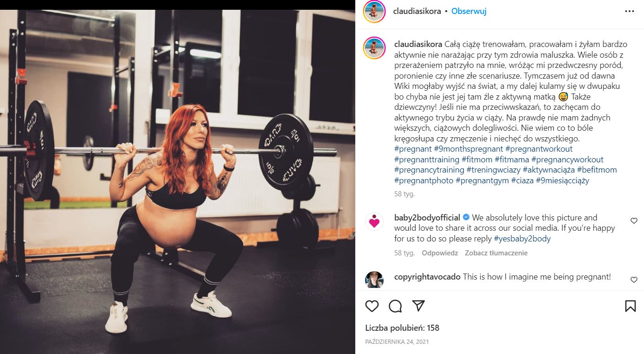The image size is (644, 354).
Task: Open claudiasikora profile picture in header
Action: pyautogui.click(x=374, y=11)
